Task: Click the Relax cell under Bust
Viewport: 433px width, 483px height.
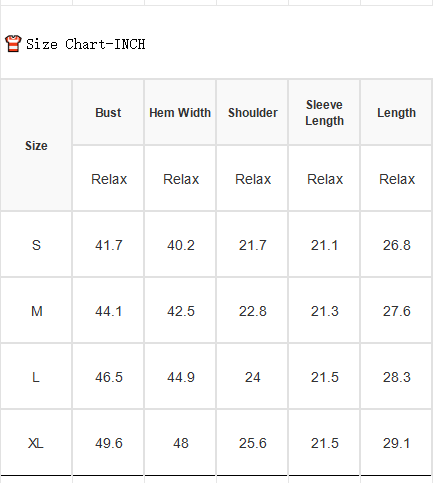Action: click(109, 179)
